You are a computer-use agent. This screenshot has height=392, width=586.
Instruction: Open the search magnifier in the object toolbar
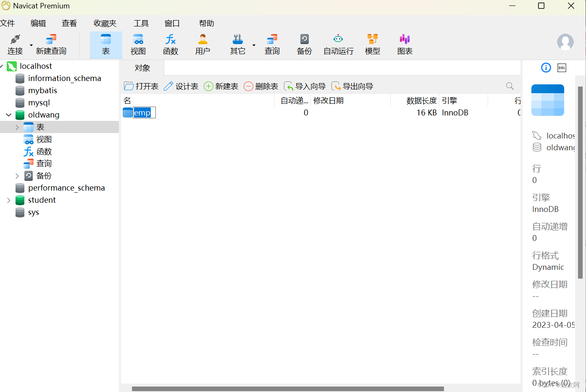(x=509, y=86)
